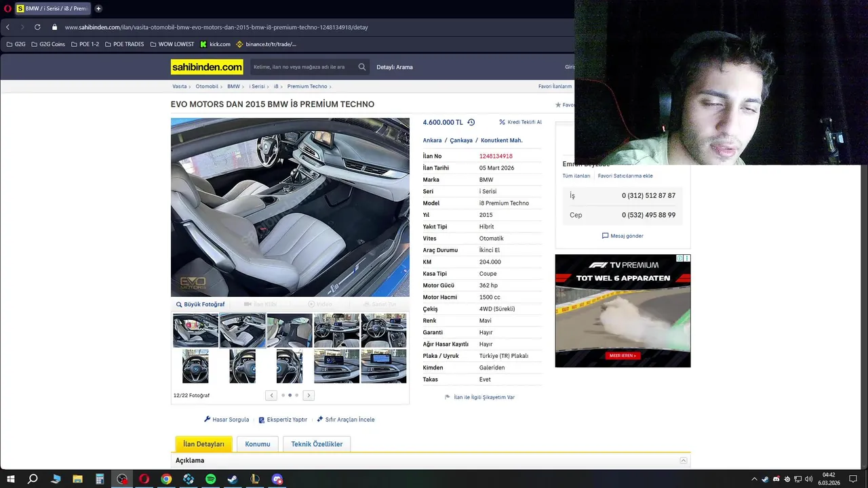
Task: Click Konutkent Mah. location link
Action: click(502, 140)
